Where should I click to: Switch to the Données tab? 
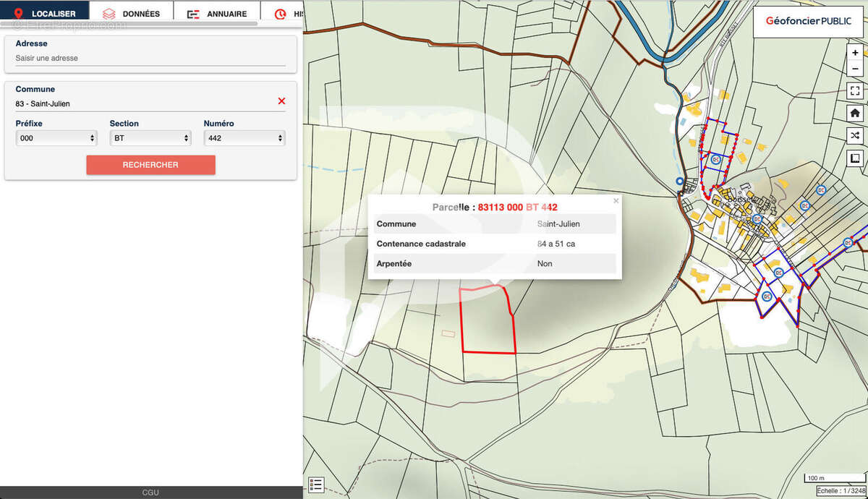(131, 14)
